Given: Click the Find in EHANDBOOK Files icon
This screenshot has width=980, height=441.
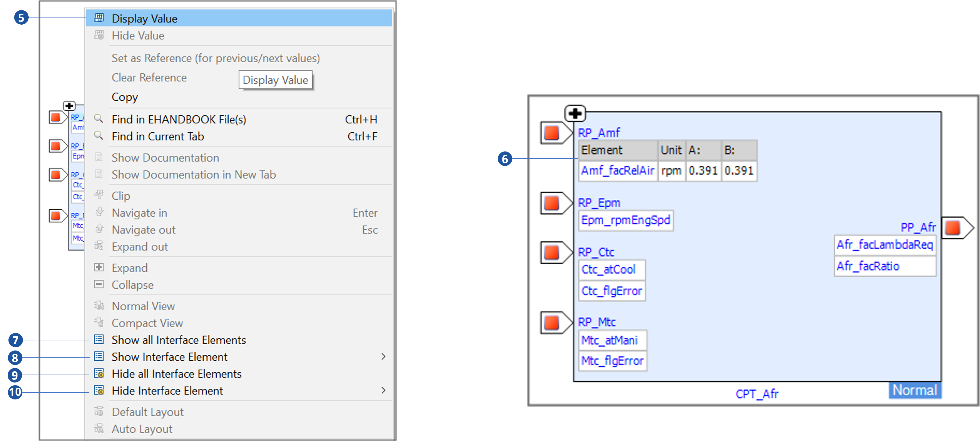Looking at the screenshot, I should (99, 119).
